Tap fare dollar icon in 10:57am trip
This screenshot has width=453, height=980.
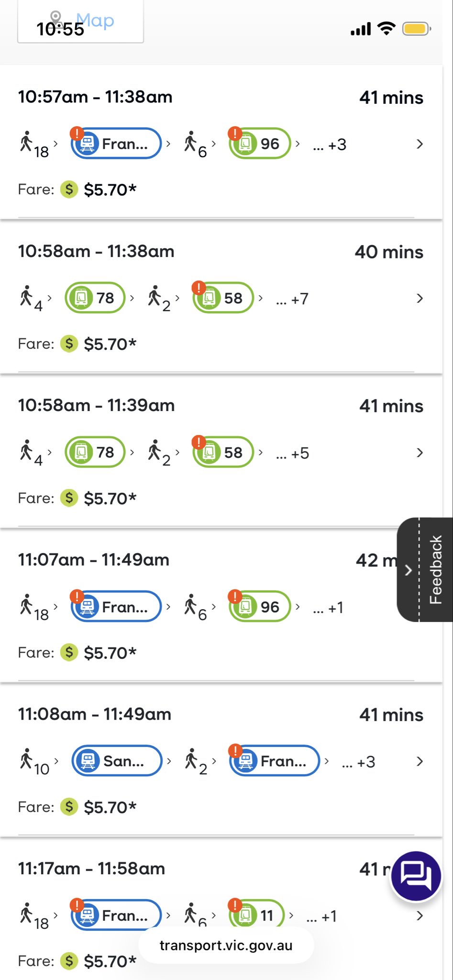click(x=69, y=189)
